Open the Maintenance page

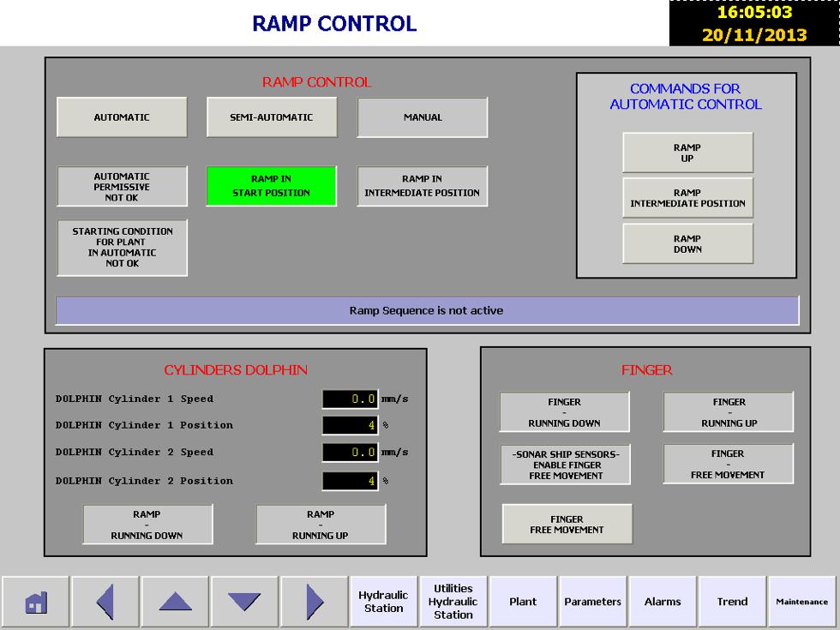click(x=801, y=602)
